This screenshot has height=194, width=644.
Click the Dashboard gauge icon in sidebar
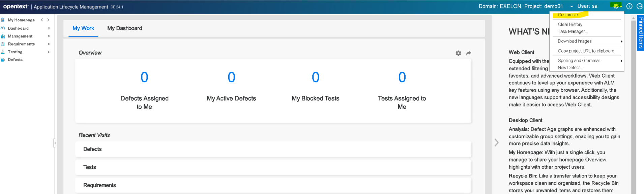pos(3,28)
